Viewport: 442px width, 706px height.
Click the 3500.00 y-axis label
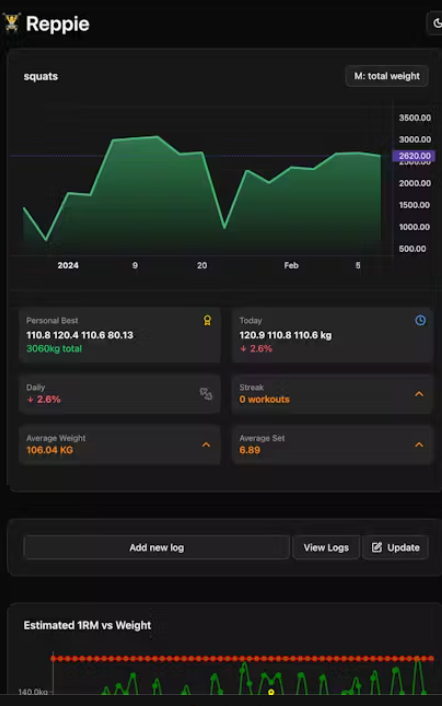[415, 118]
